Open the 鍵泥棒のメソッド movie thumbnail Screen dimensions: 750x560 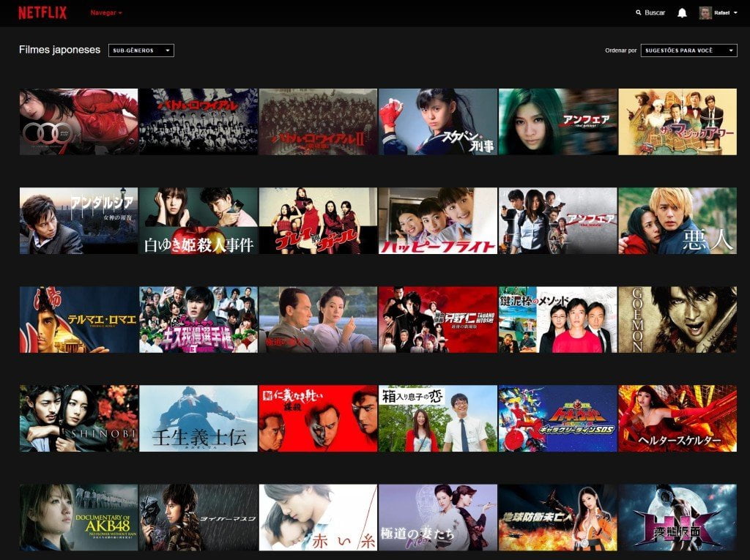coord(557,319)
